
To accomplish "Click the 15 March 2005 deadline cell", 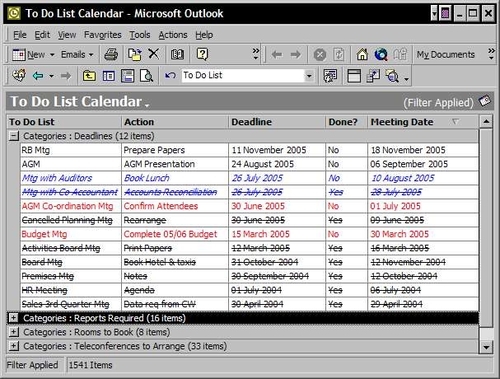I will (277, 234).
